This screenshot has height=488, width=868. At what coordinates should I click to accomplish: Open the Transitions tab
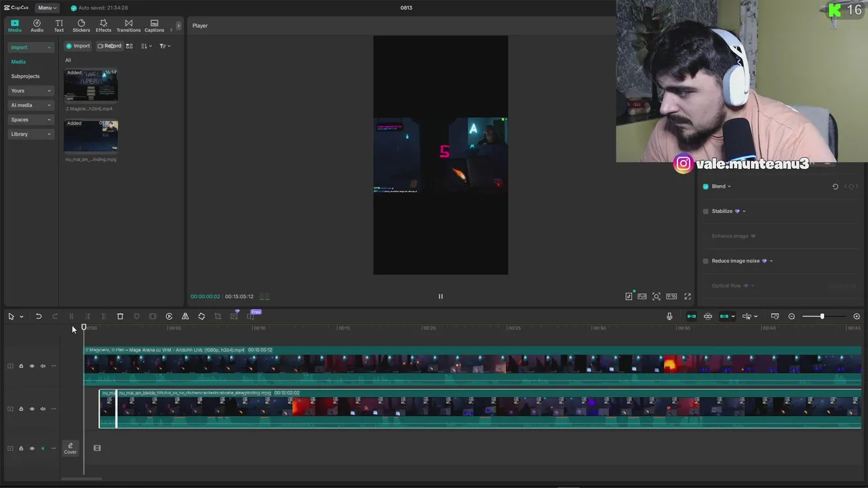point(128,26)
